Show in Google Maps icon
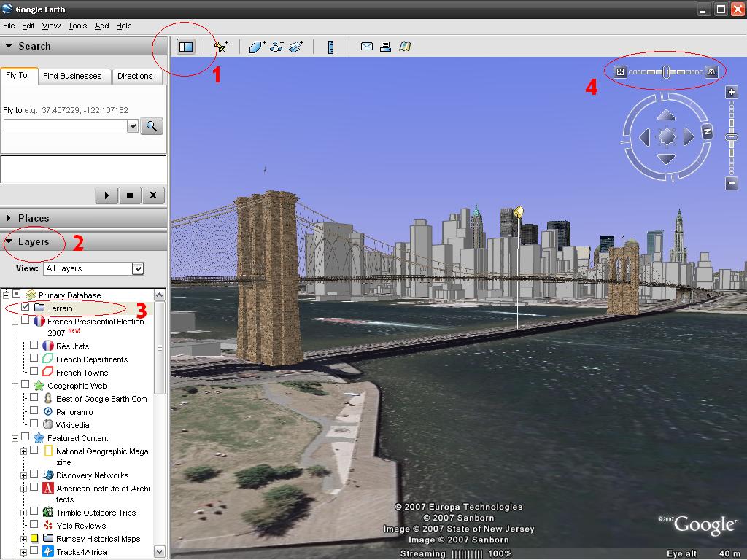This screenshot has height=560, width=747. click(x=405, y=46)
